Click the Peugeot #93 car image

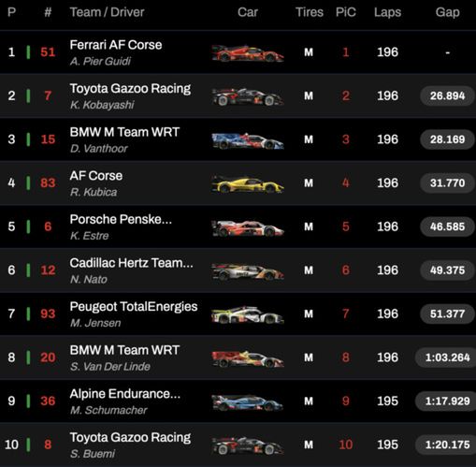[x=248, y=315]
